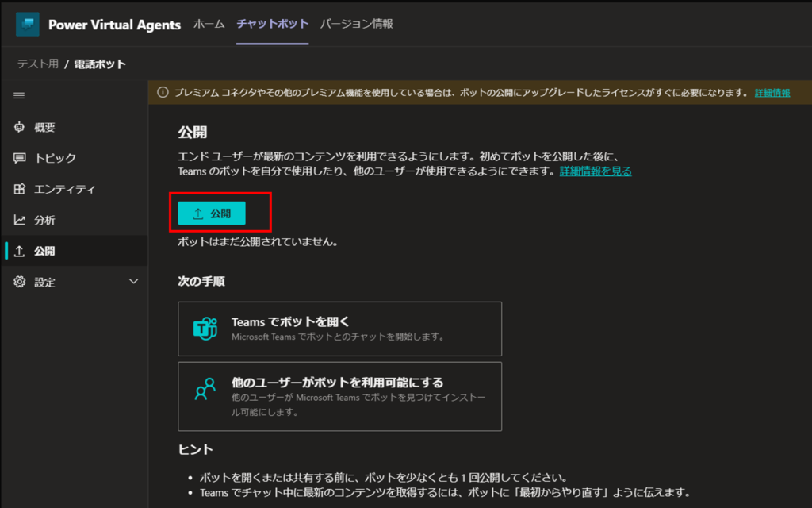Click the エンティティ icon in sidebar
812x508 pixels.
pos(19,189)
